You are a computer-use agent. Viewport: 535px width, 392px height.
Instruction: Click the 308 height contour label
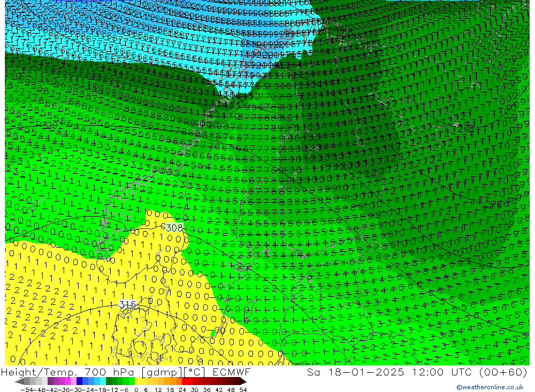(x=174, y=228)
